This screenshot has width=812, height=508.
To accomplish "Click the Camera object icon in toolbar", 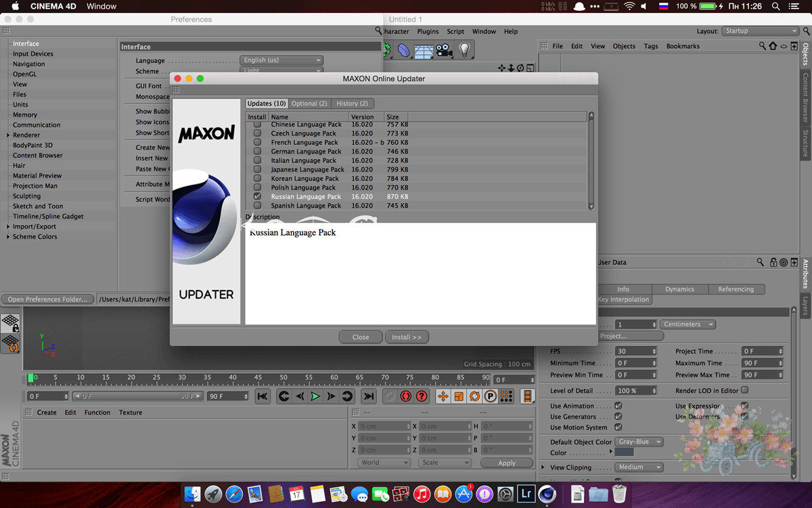I will click(x=444, y=50).
